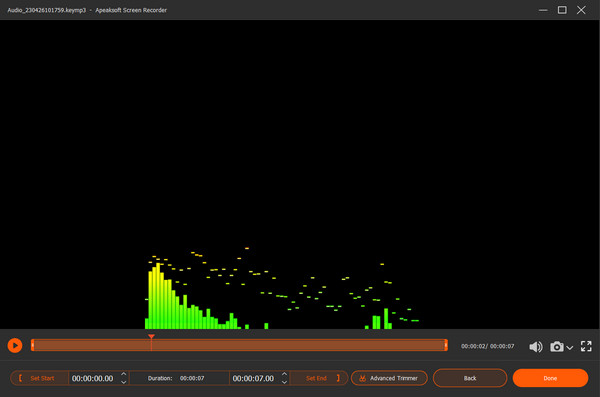Viewport: 600px width, 397px height.
Task: Maximize the Apeaksoft Screen Recorder window
Action: pos(562,10)
